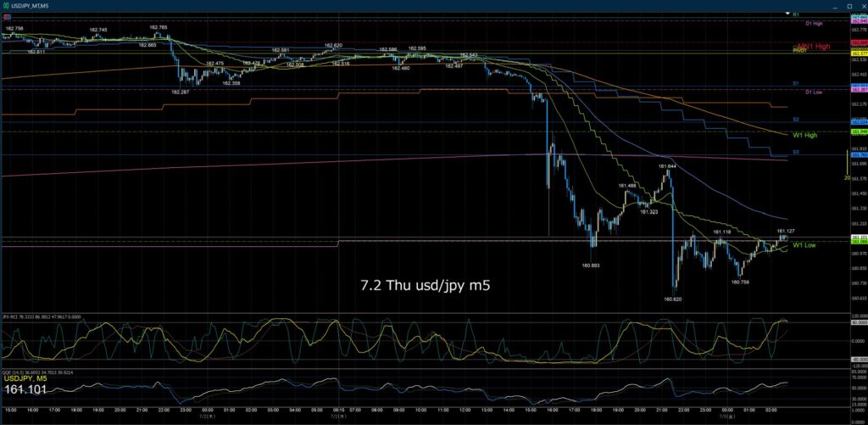Close the USDJPY chart window
868x425 pixels.
[x=862, y=6]
